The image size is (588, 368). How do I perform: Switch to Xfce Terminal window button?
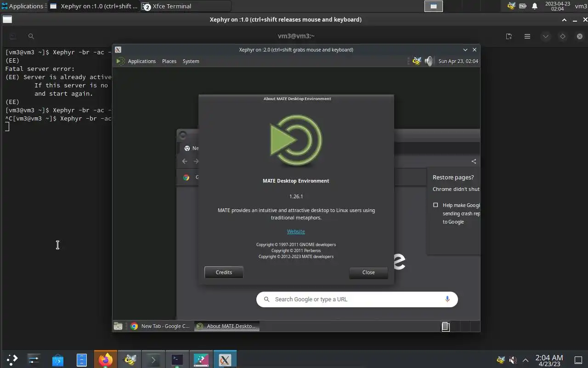(x=186, y=6)
